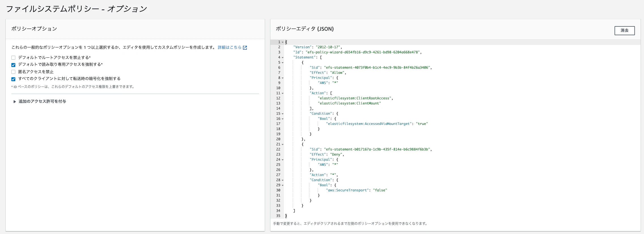Click the aws:SecureTransport key
The image size is (644, 234).
click(348, 190)
